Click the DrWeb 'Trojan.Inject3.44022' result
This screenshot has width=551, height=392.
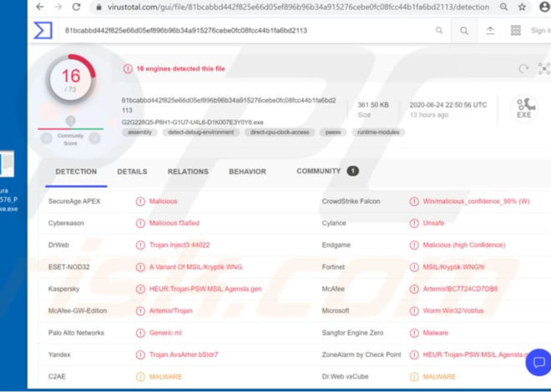pos(179,245)
